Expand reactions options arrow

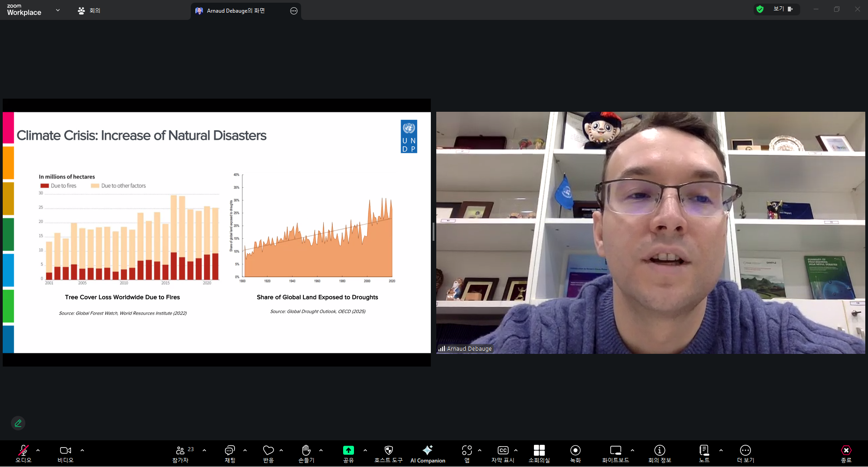point(281,451)
